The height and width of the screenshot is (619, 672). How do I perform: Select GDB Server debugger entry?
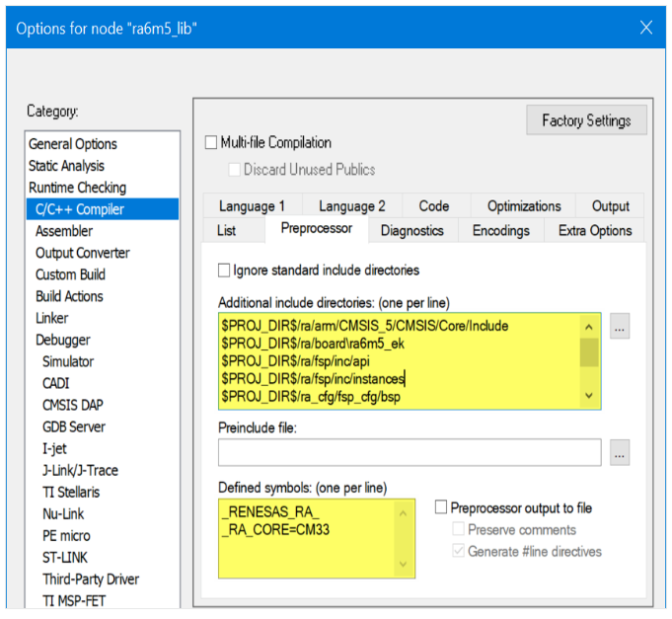pos(74,426)
